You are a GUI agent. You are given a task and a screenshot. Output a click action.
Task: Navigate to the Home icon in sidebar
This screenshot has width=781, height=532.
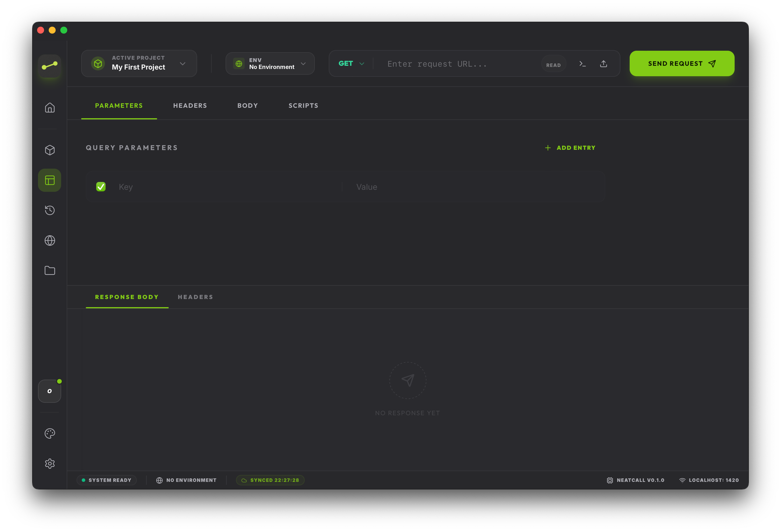pos(50,108)
